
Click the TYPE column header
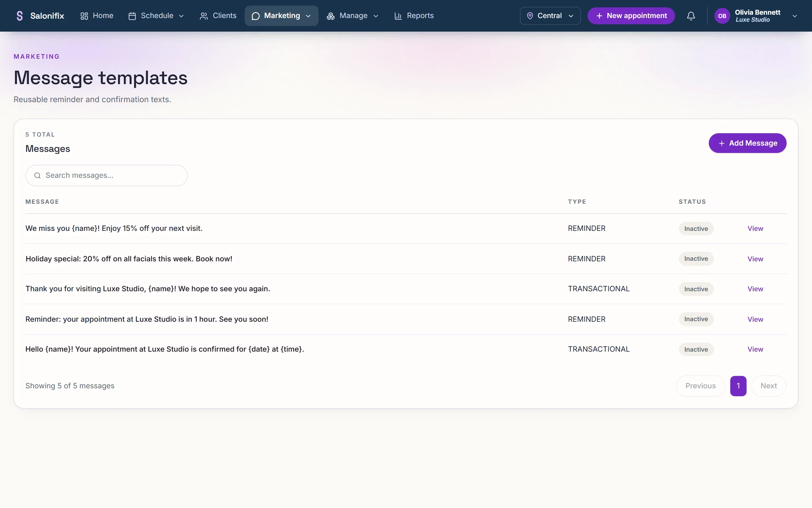coord(577,202)
